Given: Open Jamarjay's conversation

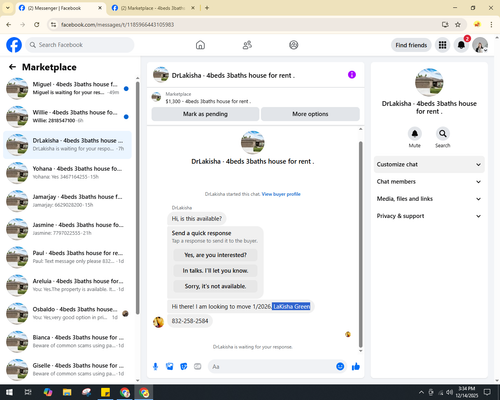Looking at the screenshot, I should click(x=68, y=201).
